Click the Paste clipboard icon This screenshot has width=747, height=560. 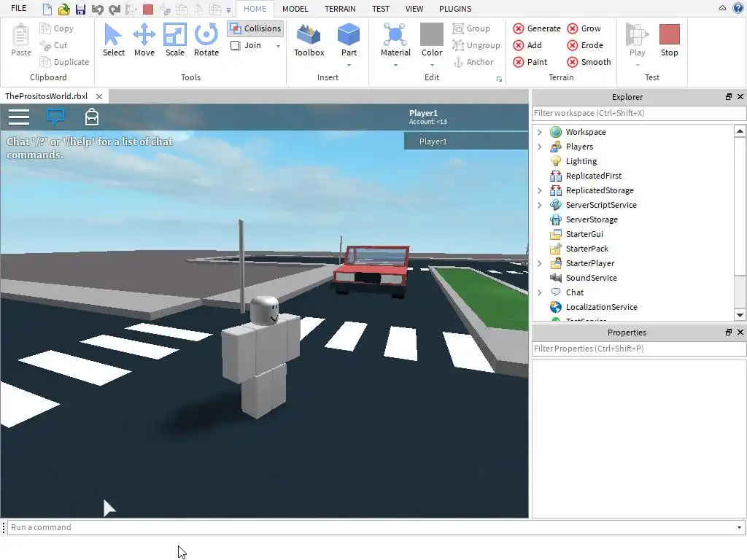[x=21, y=40]
